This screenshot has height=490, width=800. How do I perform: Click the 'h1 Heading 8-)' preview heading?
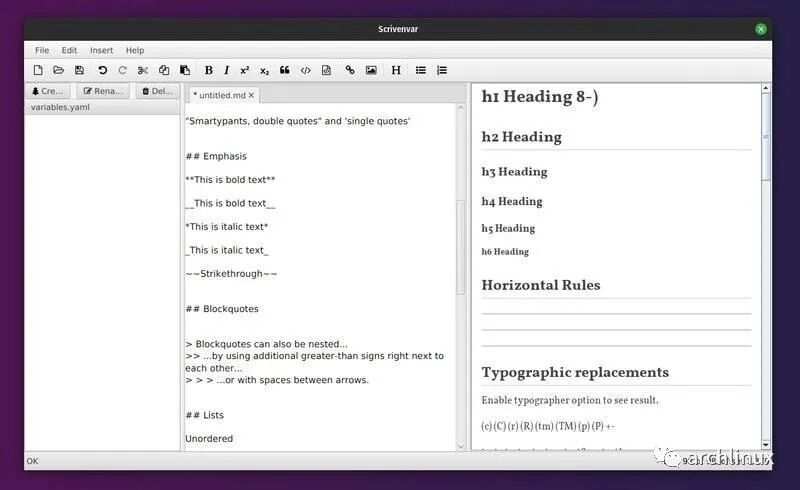tap(540, 96)
